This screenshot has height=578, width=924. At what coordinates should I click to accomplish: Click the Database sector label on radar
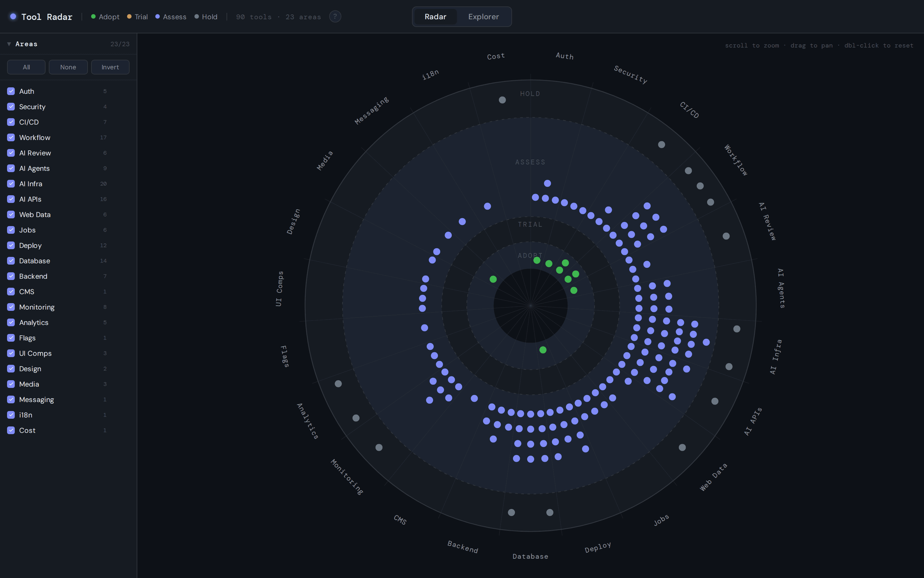(x=530, y=556)
